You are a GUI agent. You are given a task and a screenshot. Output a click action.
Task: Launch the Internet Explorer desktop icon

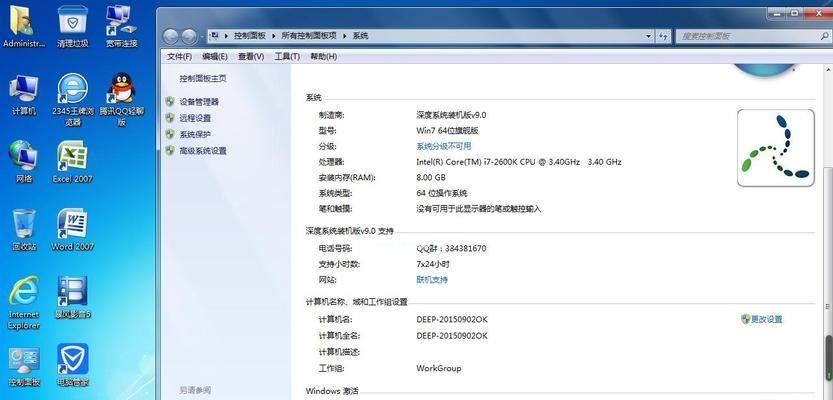(23, 303)
